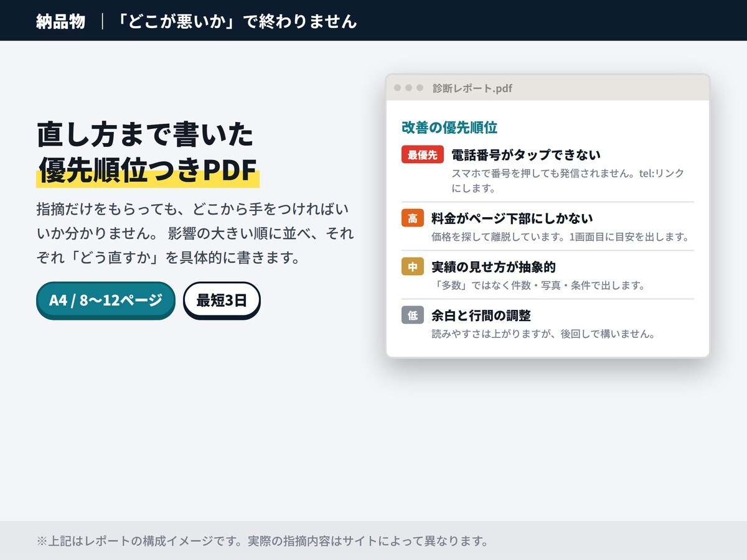747x560 pixels.
Task: Click the 最優先 red priority badge
Action: tap(423, 155)
